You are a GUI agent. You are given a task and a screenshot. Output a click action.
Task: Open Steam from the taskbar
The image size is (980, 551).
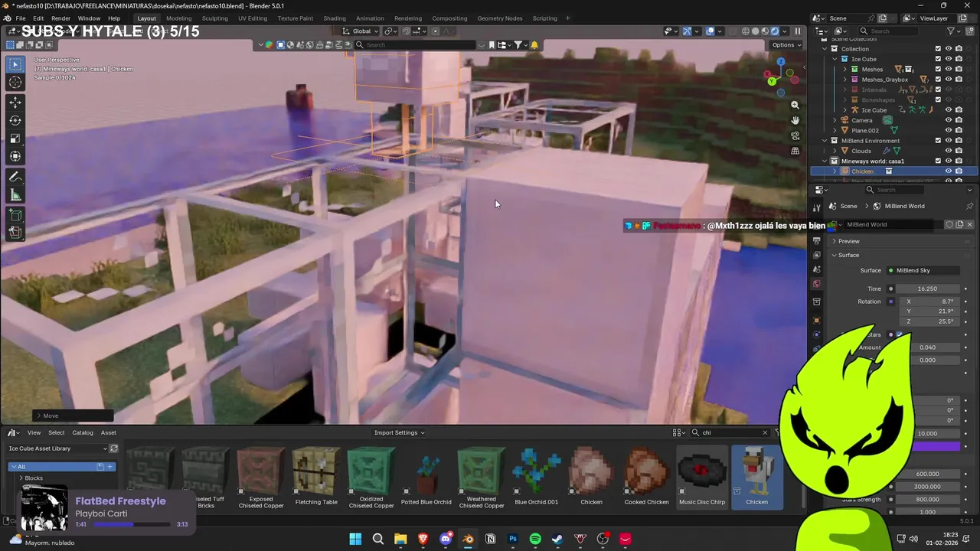click(x=557, y=539)
